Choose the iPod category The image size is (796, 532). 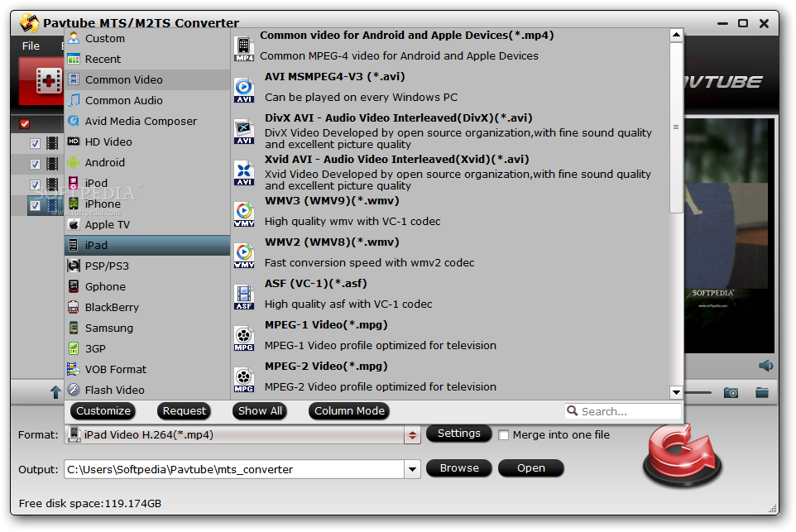147,183
